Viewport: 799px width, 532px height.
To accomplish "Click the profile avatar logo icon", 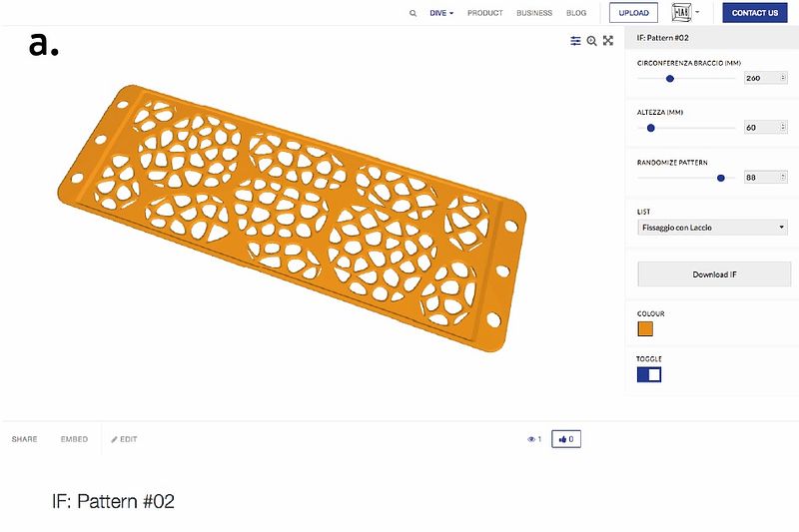I will point(681,12).
